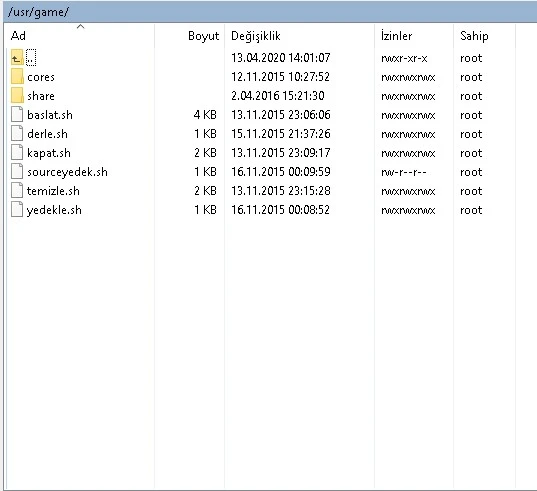The height and width of the screenshot is (491, 537).
Task: Click the baslat.sh file icon
Action: point(17,115)
